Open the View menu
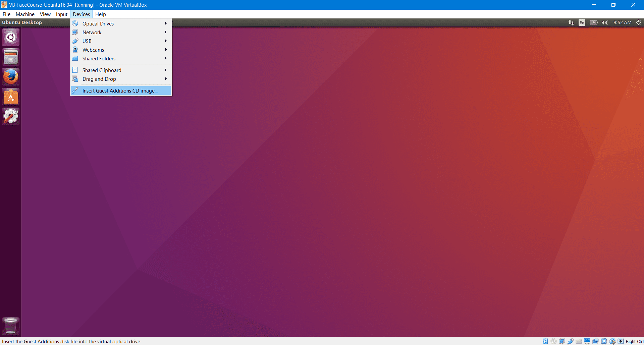The image size is (644, 345). 45,14
